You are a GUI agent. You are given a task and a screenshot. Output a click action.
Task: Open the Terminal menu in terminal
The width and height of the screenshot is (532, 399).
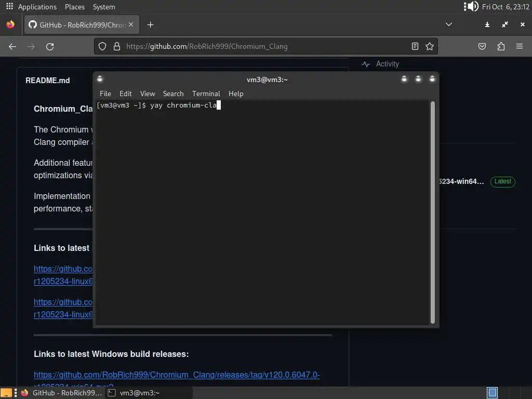206,94
